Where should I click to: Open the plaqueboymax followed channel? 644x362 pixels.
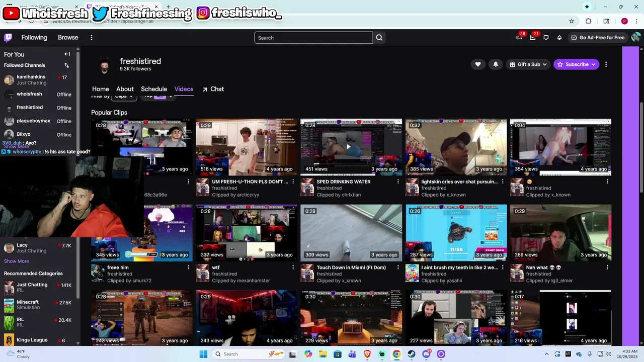pyautogui.click(x=39, y=121)
